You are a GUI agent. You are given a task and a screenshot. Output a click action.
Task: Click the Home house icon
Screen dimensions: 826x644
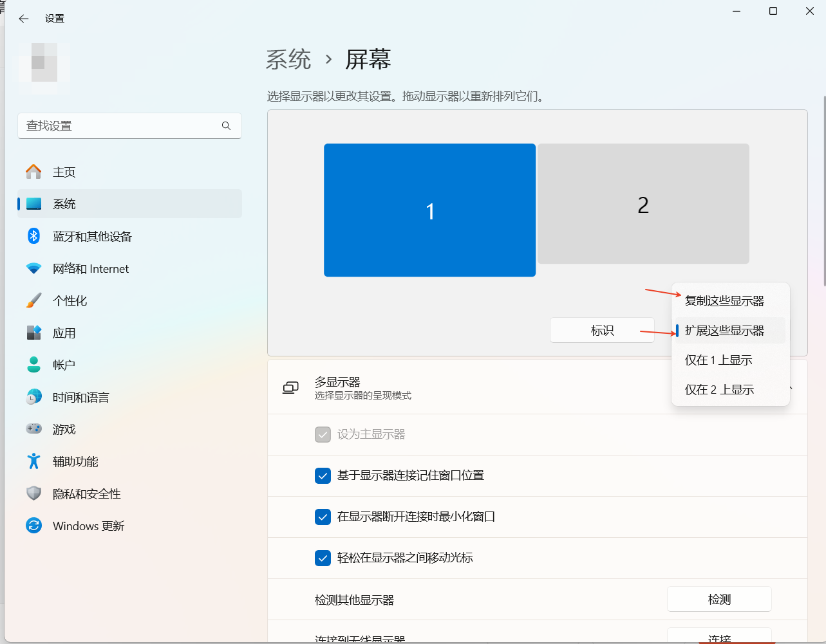[x=33, y=172]
